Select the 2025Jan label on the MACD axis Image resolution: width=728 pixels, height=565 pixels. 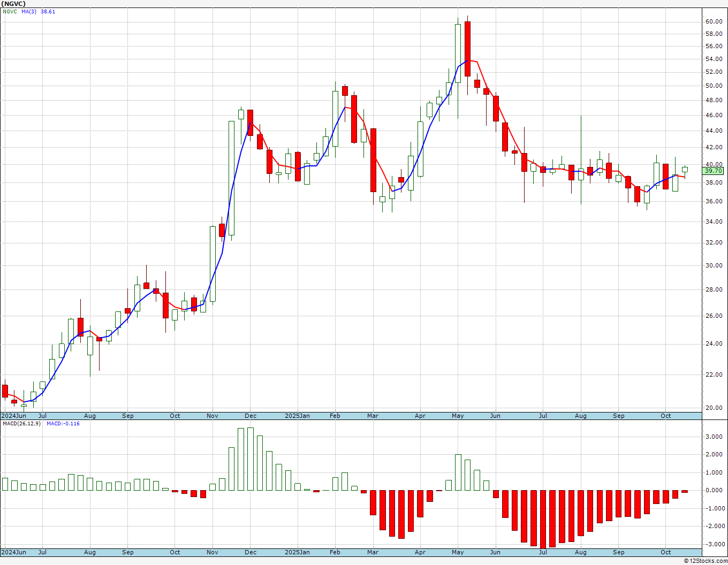[297, 552]
